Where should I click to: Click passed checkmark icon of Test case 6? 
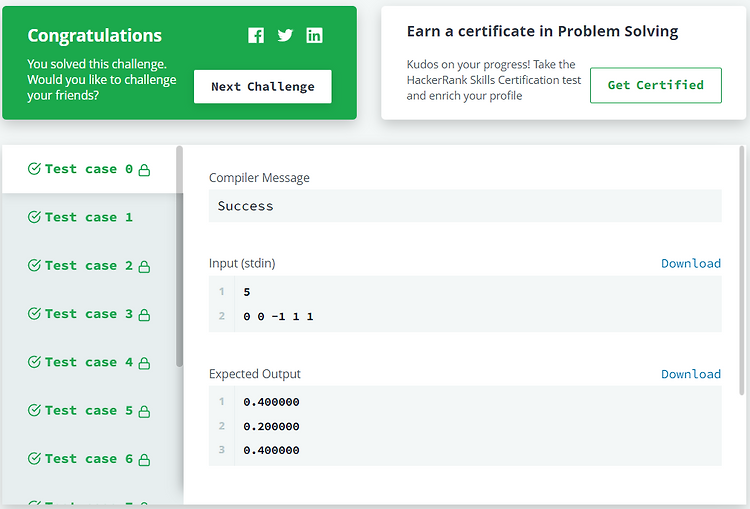[x=34, y=459]
